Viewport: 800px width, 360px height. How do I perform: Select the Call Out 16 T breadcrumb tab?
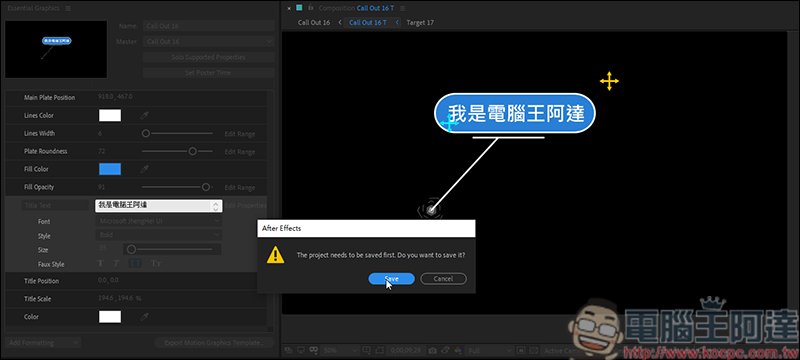click(x=368, y=22)
